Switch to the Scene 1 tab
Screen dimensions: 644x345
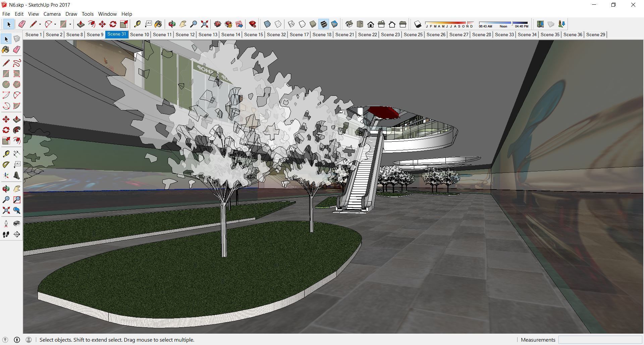pyautogui.click(x=34, y=34)
